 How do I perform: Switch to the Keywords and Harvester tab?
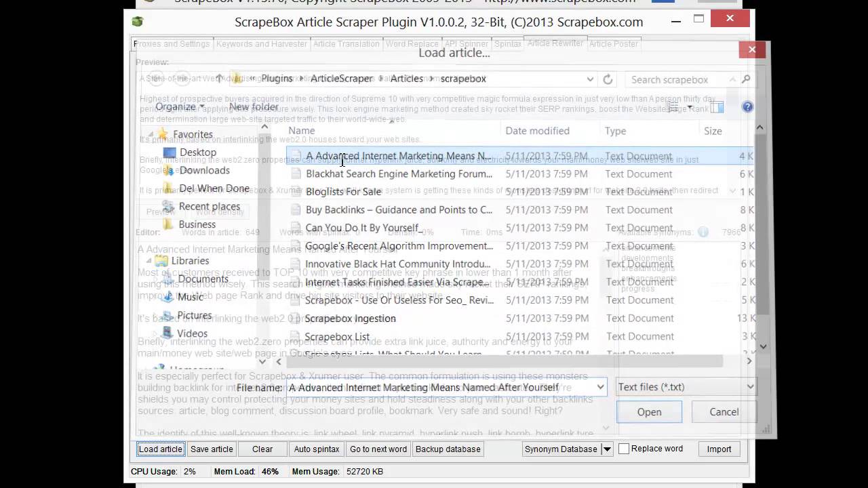click(262, 44)
